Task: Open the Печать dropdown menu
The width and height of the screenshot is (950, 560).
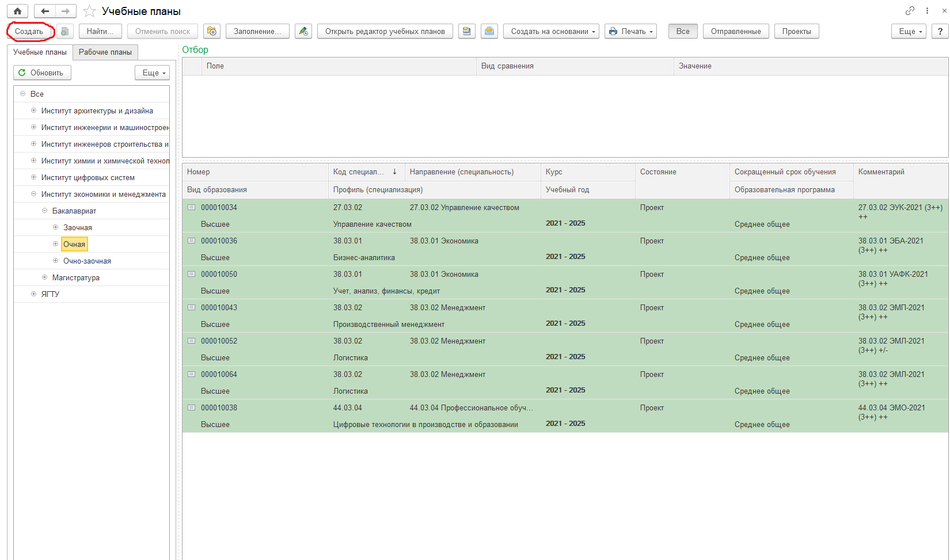Action: click(x=631, y=32)
